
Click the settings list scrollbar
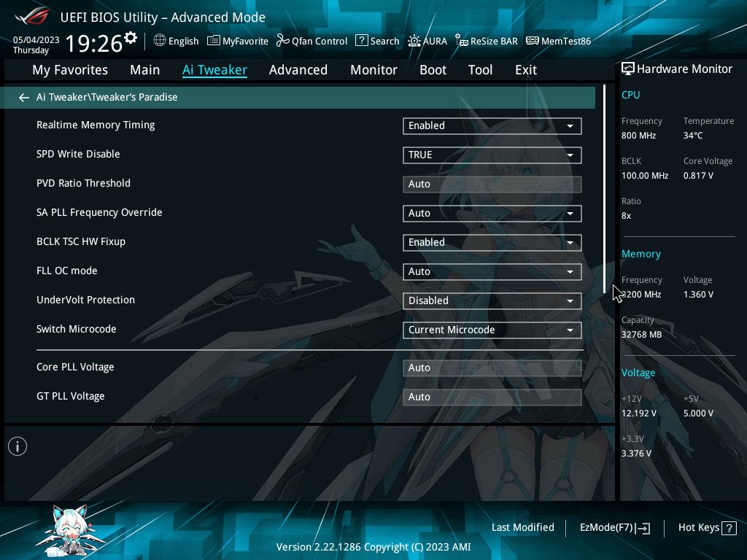(x=604, y=189)
